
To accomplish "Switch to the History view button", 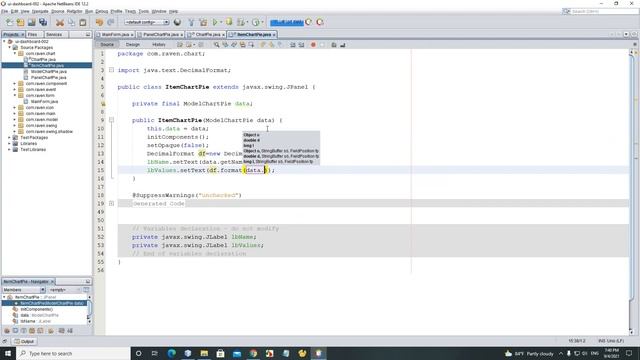I will point(159,44).
